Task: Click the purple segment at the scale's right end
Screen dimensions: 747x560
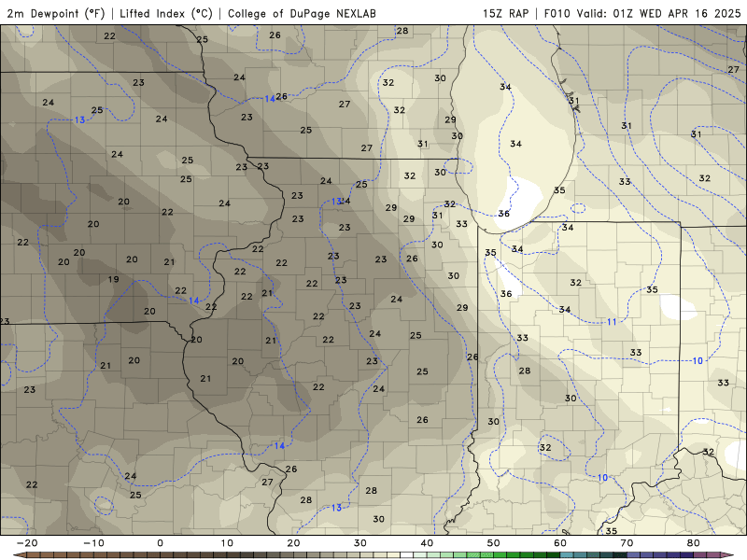Action: [x=713, y=554]
